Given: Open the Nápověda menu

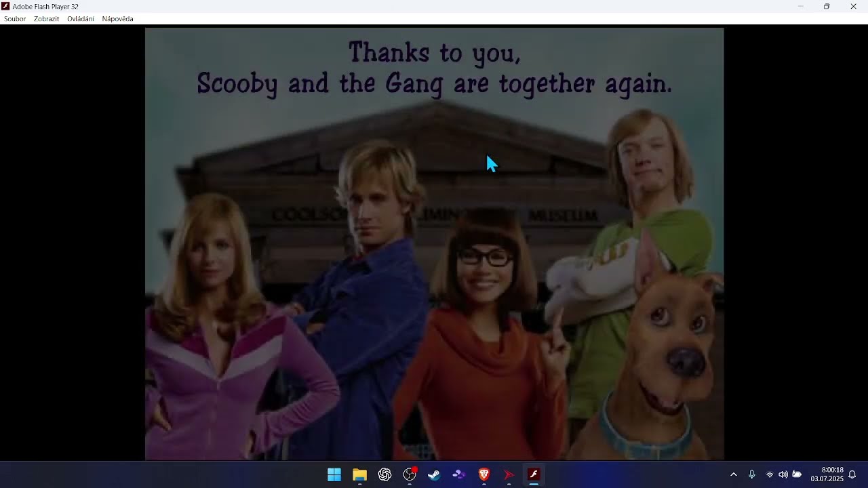Looking at the screenshot, I should coord(117,19).
